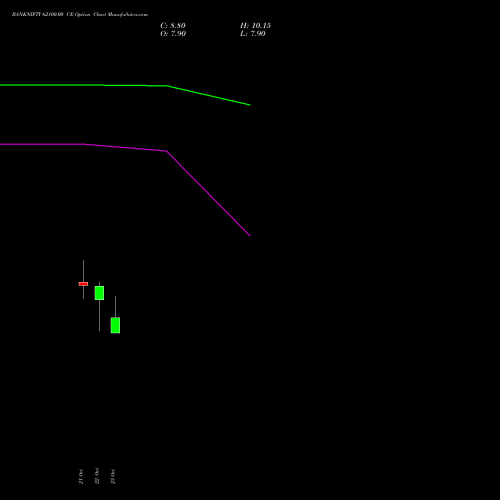
Task: Select the close value C: 8.80
Action: click(173, 26)
